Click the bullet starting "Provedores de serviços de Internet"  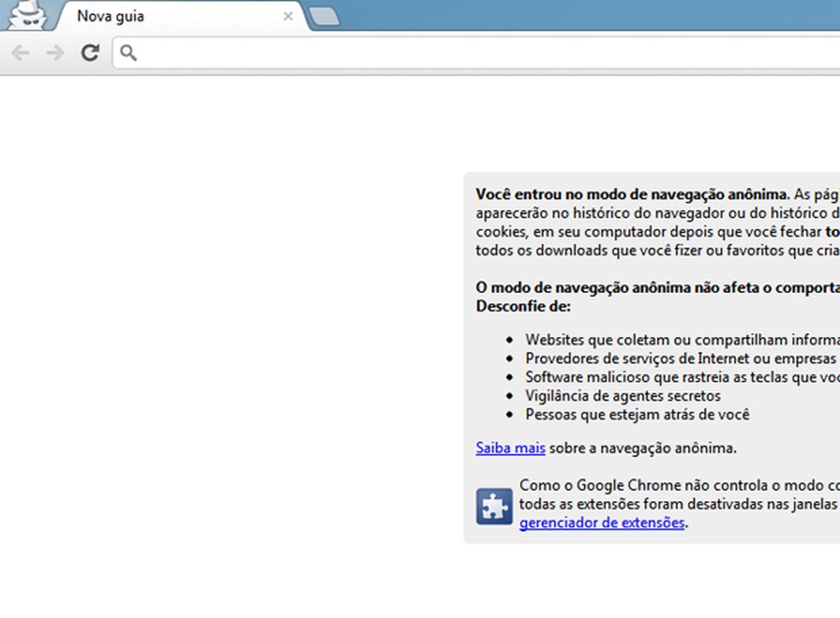click(683, 359)
